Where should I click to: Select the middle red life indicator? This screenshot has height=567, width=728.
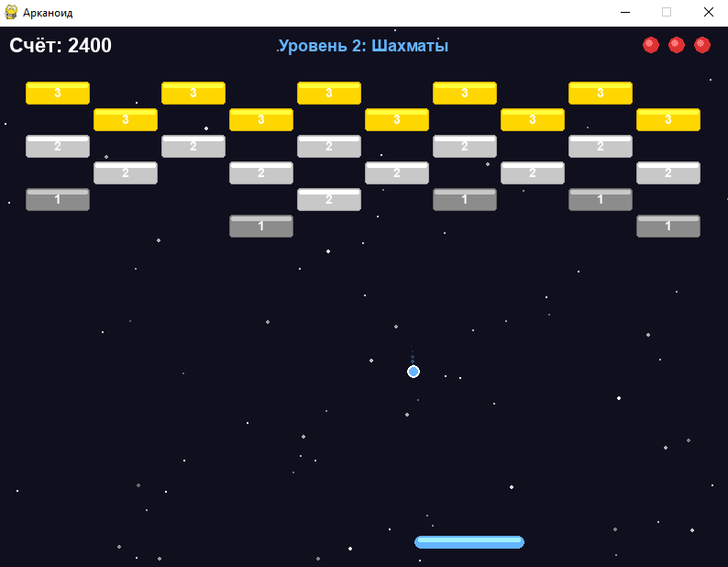(677, 45)
